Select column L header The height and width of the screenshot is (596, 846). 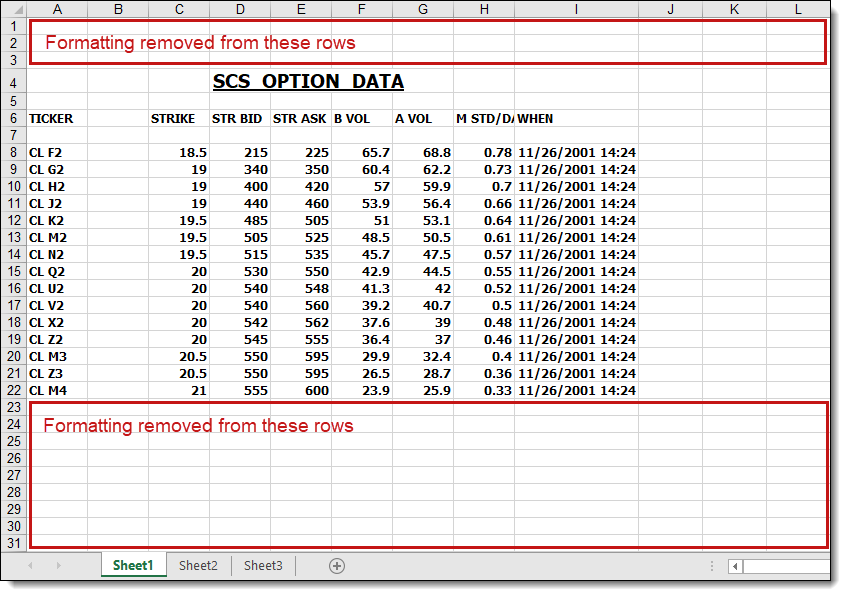tap(799, 9)
